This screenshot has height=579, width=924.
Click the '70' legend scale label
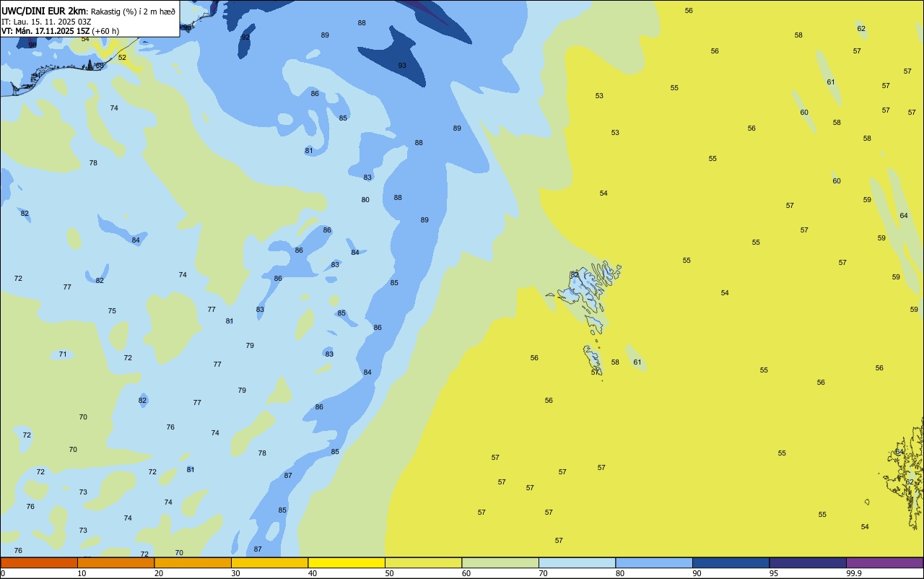543,573
